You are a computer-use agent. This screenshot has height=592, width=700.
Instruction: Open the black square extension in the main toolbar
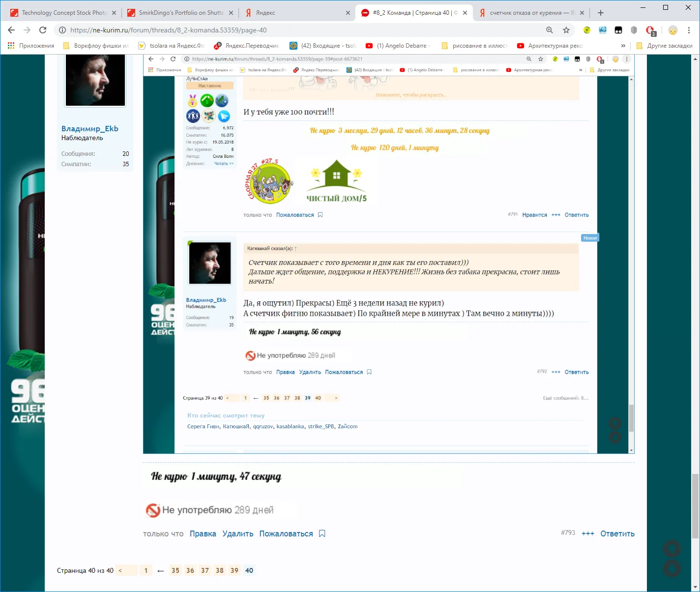click(618, 30)
